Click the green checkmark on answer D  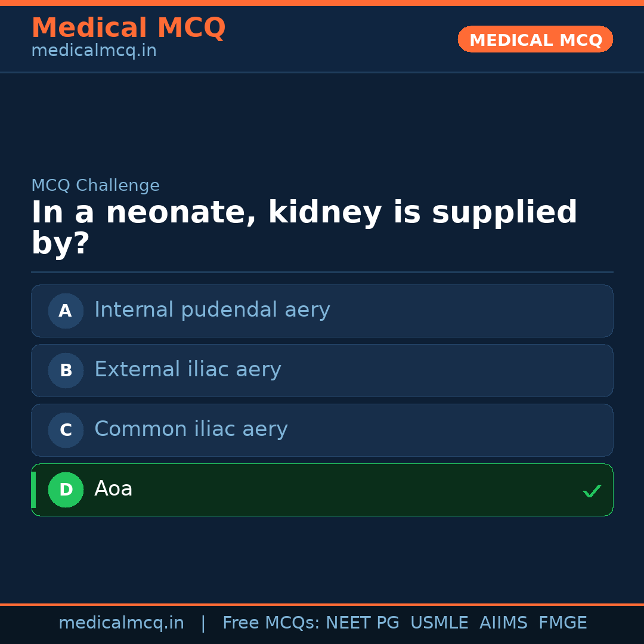click(x=592, y=490)
